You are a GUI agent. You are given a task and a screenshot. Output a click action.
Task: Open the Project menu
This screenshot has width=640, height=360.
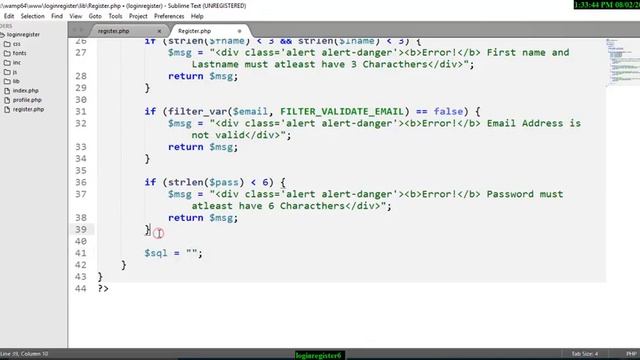click(138, 16)
